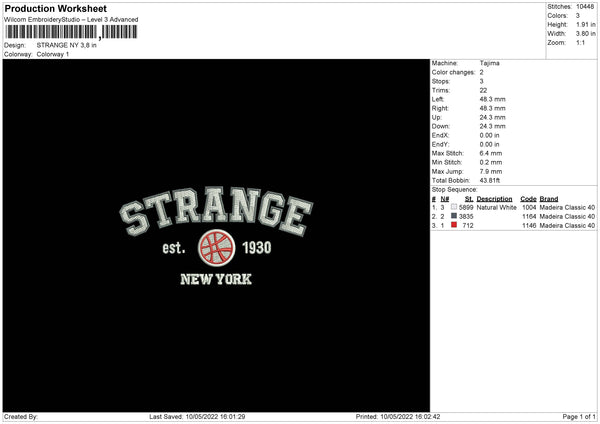
Task: Click the 'Created By:' footer label
Action: point(21,417)
